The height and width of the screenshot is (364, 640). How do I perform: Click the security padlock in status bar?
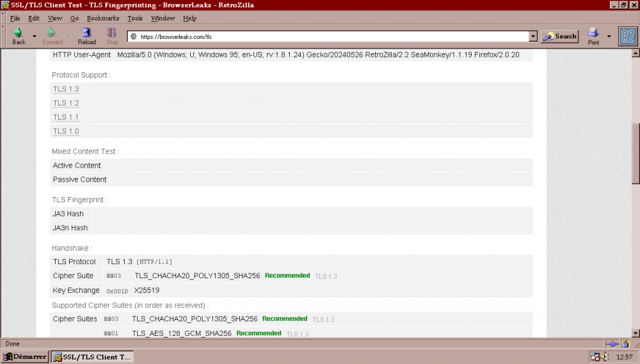pos(625,344)
